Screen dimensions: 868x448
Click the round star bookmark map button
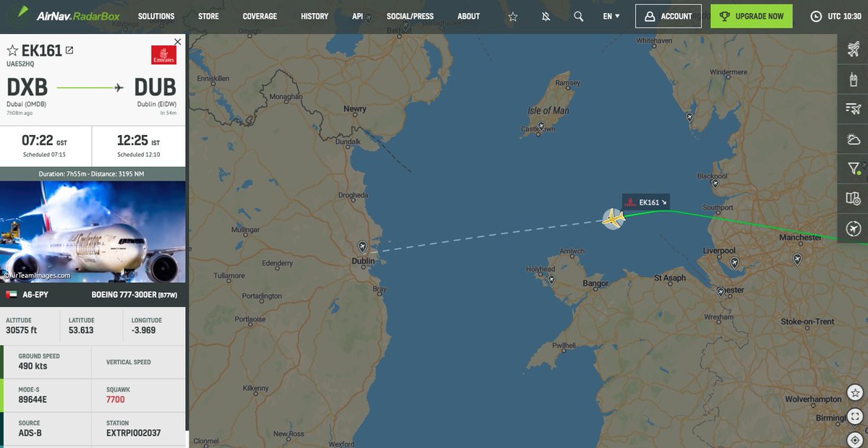click(x=856, y=392)
